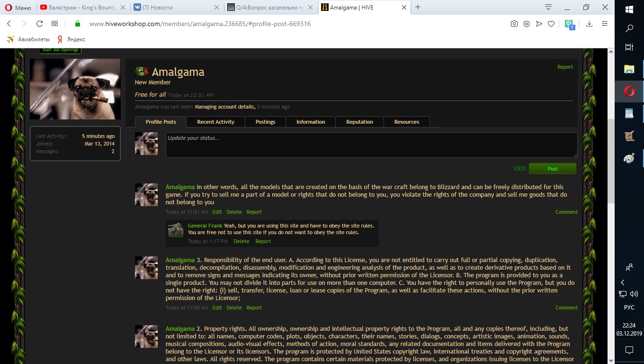Open the large pug profile avatar
644x364 pixels.
pos(75,89)
